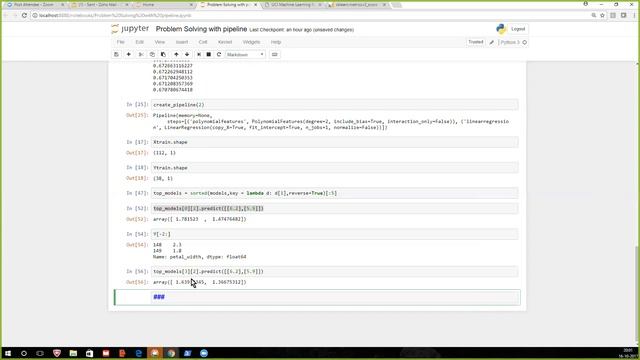The width and height of the screenshot is (640, 360).
Task: Run cell and skip to next icon
Action: pyautogui.click(x=199, y=54)
